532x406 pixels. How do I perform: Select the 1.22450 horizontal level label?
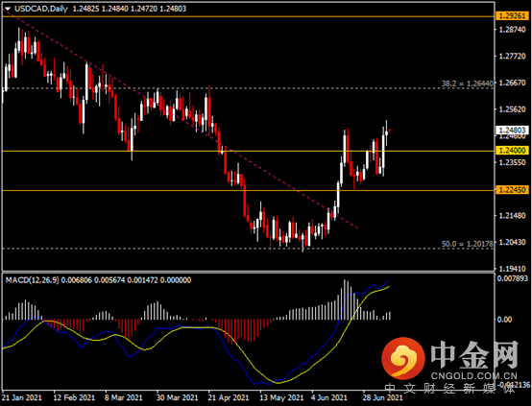tap(513, 190)
